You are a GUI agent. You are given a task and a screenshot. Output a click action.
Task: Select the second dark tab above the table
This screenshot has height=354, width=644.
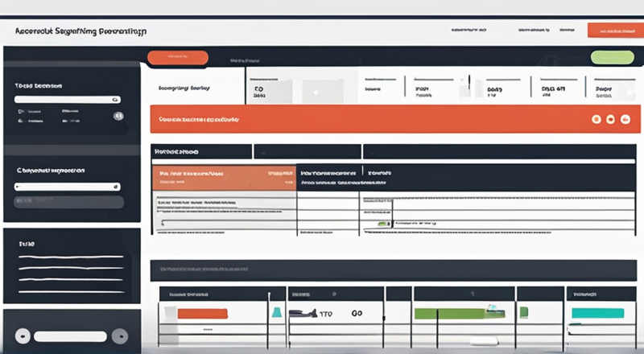click(308, 151)
